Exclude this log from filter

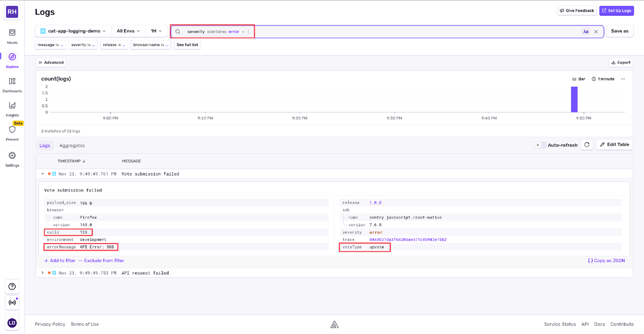101,260
